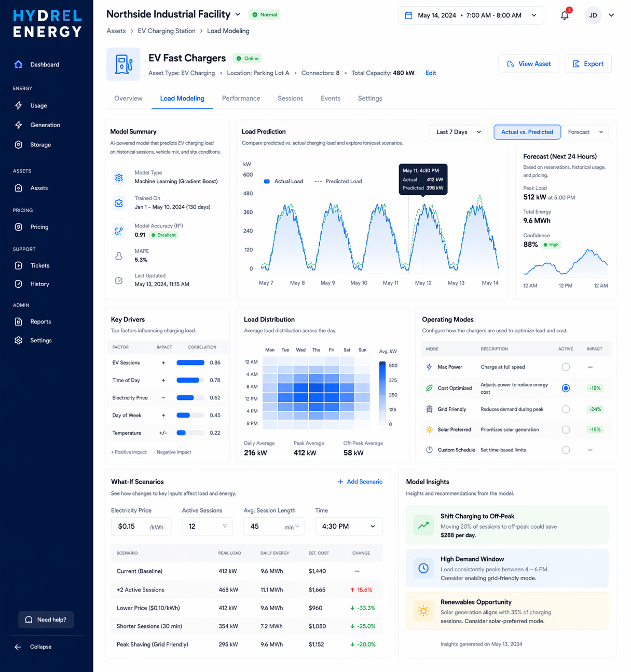Click the Edit link
The width and height of the screenshot is (631, 672).
(x=431, y=73)
